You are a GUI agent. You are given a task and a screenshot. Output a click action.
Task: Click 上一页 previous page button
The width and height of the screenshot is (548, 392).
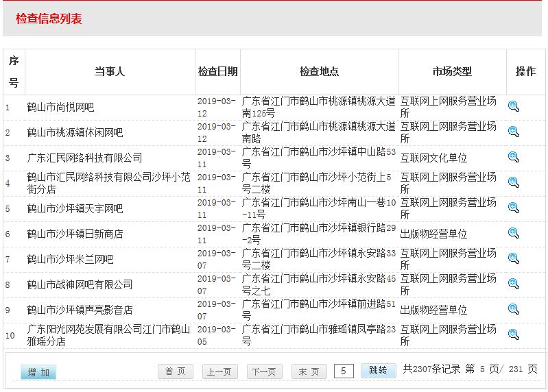[219, 371]
